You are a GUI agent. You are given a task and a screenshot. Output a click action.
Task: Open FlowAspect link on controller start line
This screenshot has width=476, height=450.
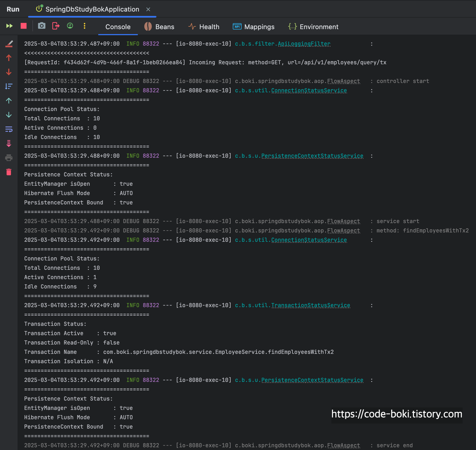(x=343, y=81)
